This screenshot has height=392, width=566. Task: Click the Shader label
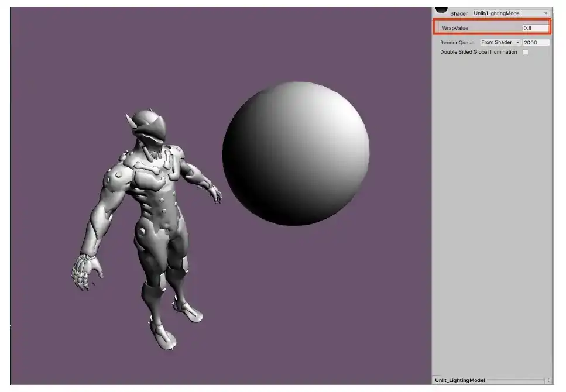[x=458, y=13]
